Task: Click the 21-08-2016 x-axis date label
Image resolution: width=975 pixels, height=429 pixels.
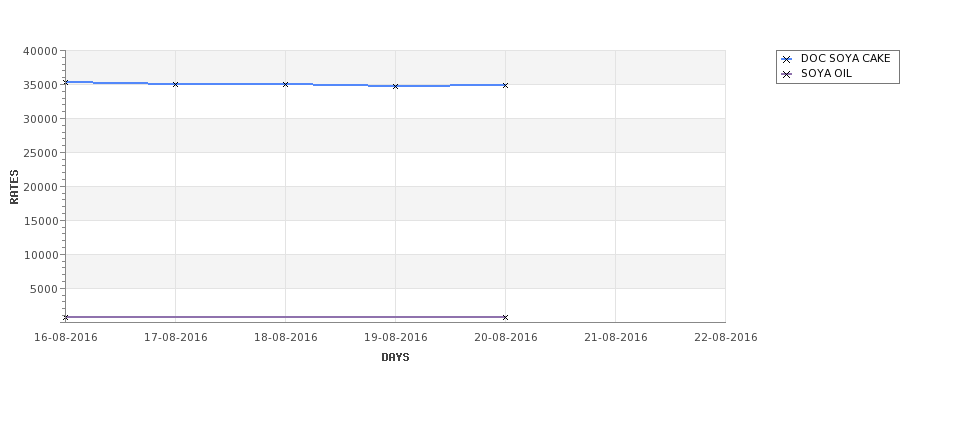Action: click(x=616, y=337)
